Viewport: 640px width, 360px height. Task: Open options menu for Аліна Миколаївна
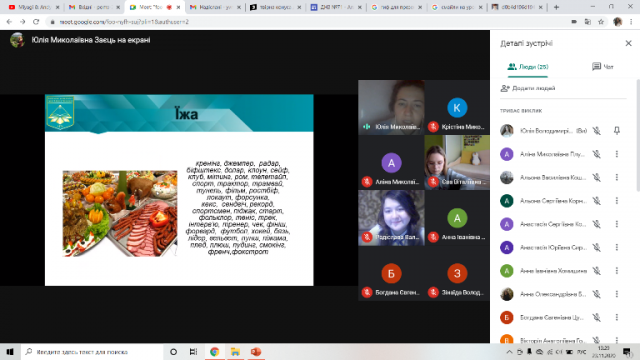(617, 154)
